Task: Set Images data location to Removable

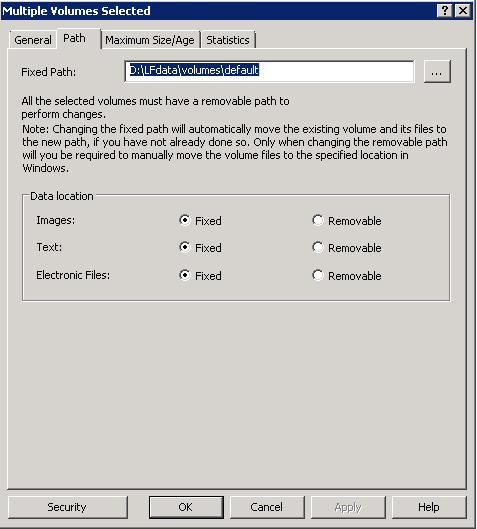Action: point(347,221)
